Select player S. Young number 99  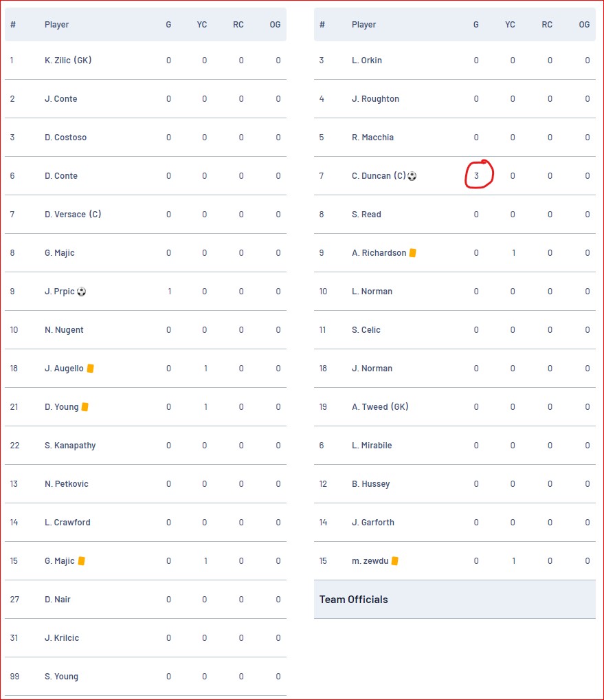tap(61, 677)
